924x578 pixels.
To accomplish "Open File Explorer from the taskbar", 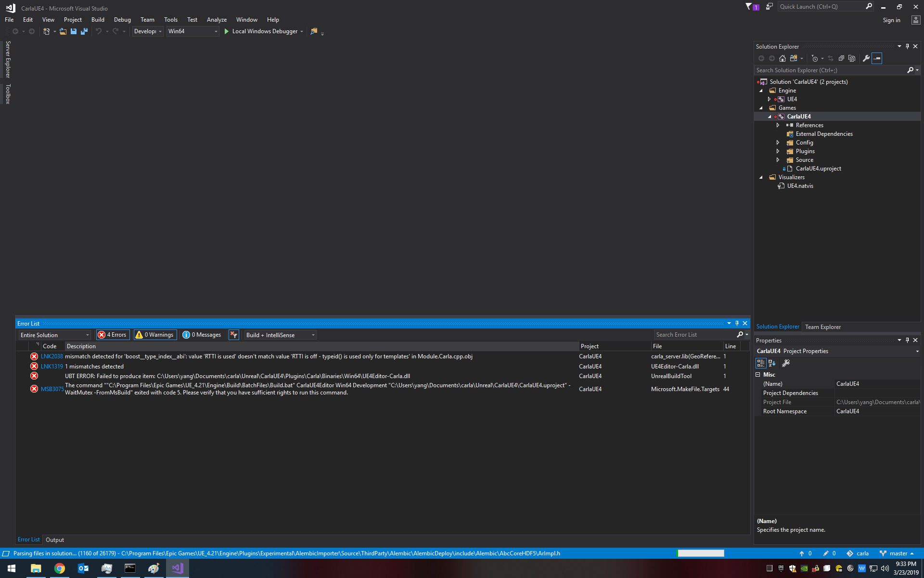I will [x=36, y=568].
